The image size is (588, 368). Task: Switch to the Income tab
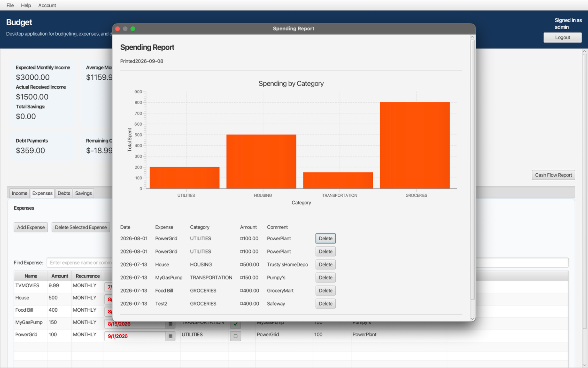click(20, 193)
